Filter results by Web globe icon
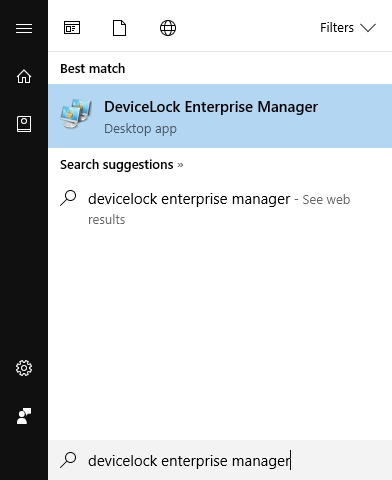The image size is (392, 480). tap(168, 28)
